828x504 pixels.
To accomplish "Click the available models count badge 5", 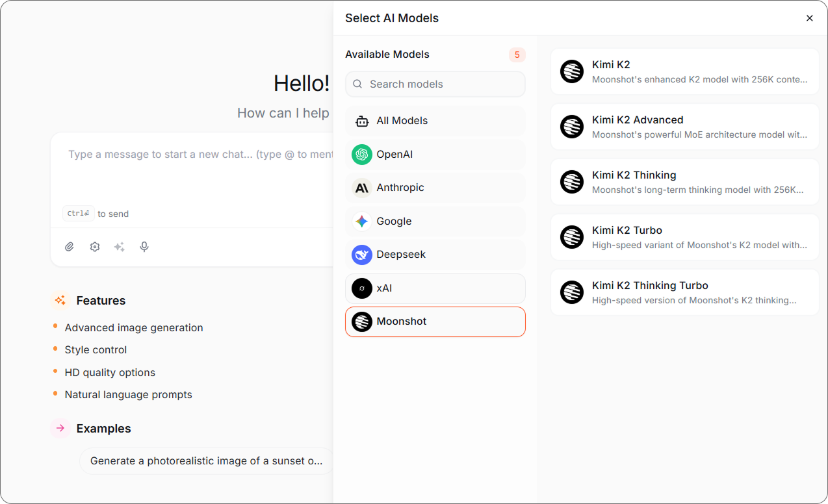I will 517,55.
